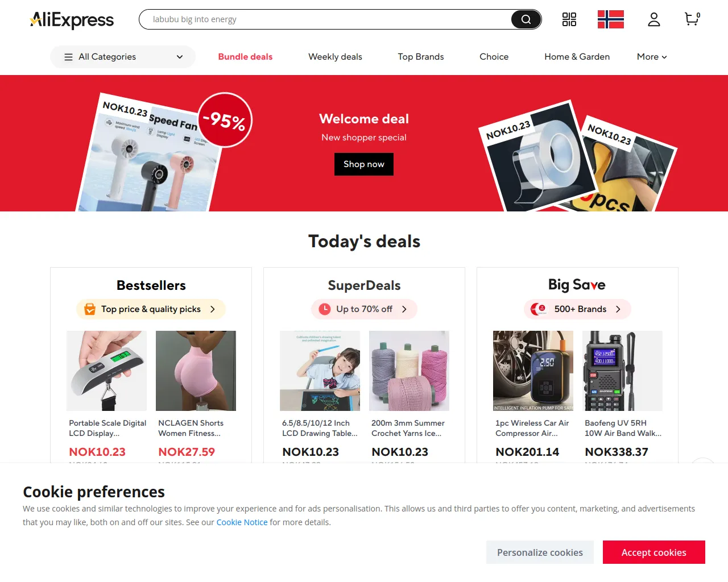Image resolution: width=728 pixels, height=582 pixels.
Task: Expand the All Categories dropdown chevron
Action: pyautogui.click(x=180, y=57)
